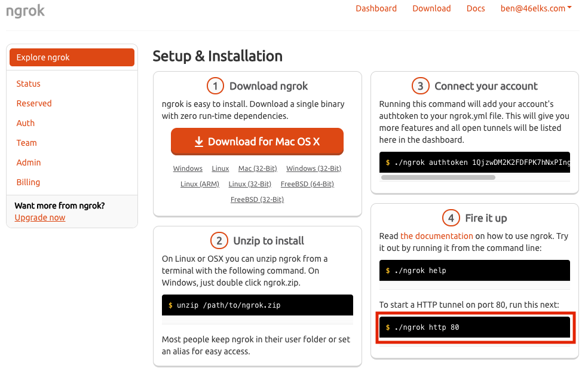Click the step 3 circle icon
Viewport: 588px width, 371px height.
point(420,85)
